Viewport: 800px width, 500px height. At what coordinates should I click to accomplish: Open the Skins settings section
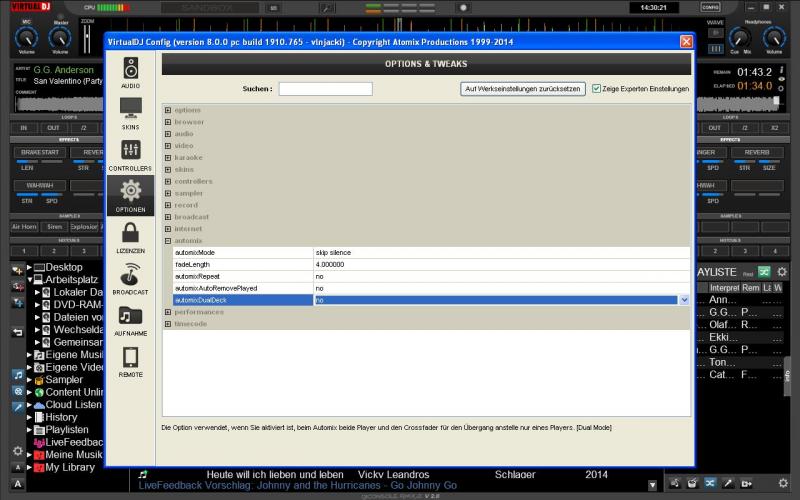(131, 113)
